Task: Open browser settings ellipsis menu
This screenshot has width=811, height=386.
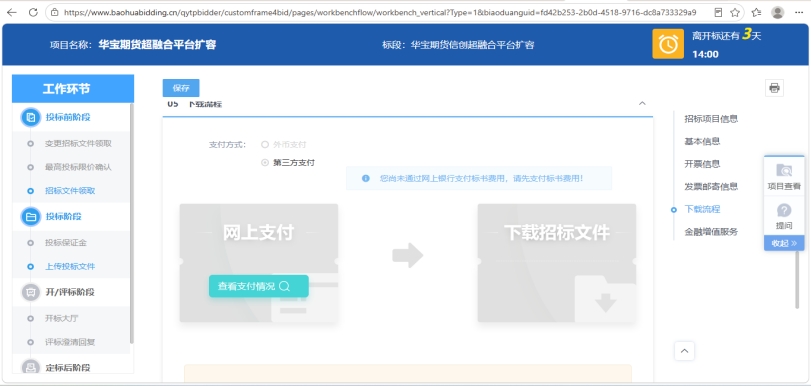Action: (800, 12)
